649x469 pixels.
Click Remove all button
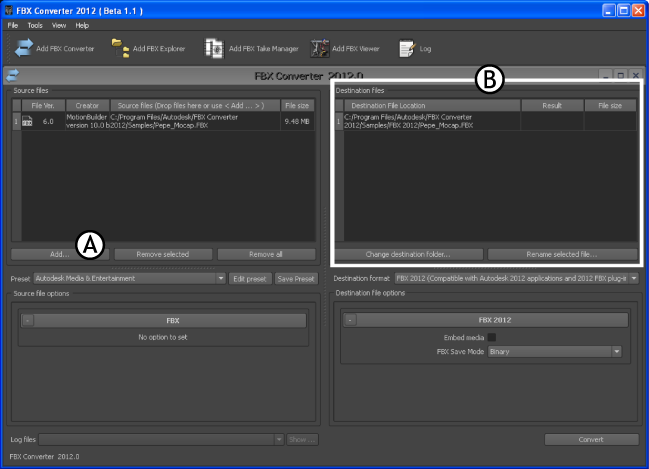(x=266, y=254)
